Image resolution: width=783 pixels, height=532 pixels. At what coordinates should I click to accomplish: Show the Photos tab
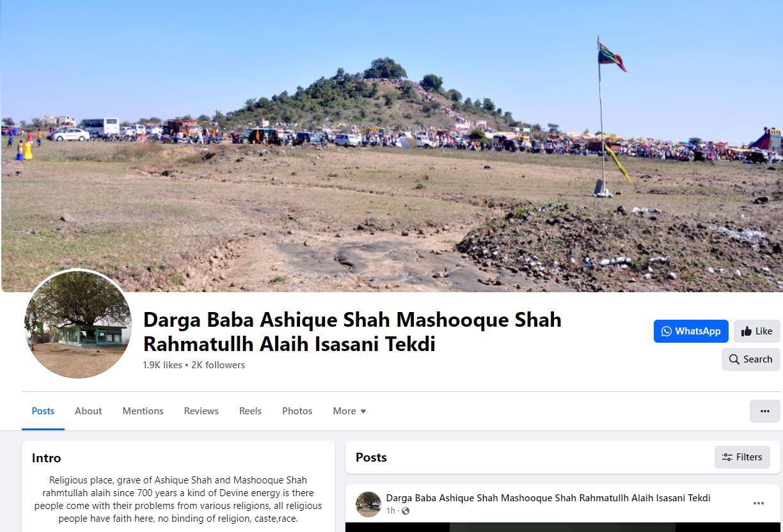297,411
